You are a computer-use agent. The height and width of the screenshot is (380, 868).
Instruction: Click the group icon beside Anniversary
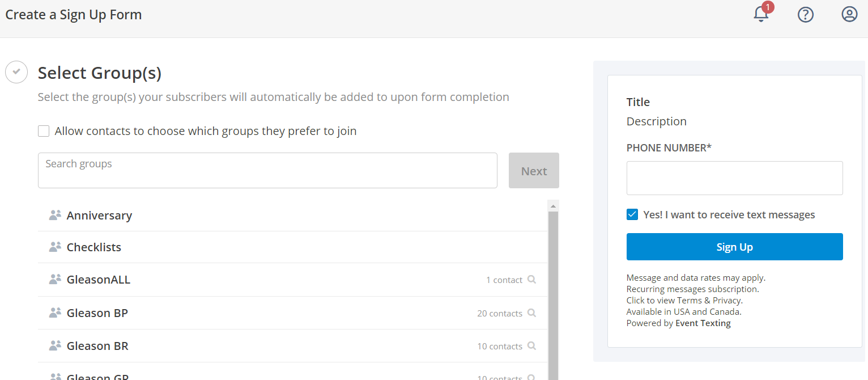[x=55, y=215]
